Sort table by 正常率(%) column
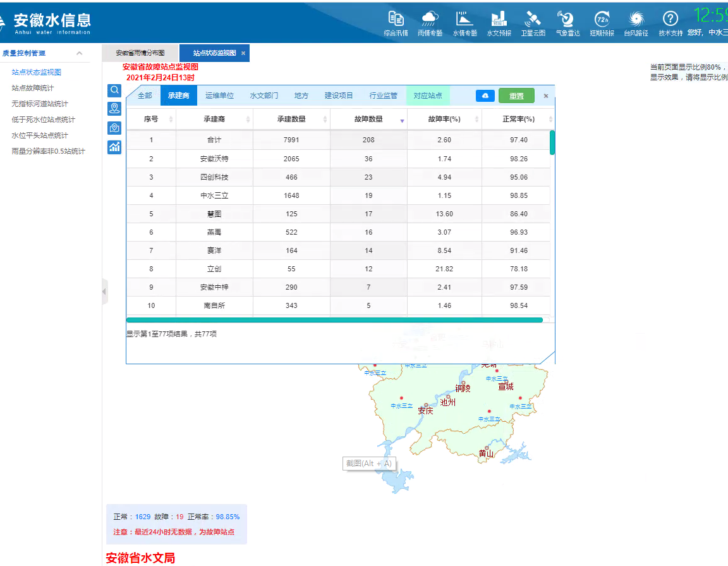 click(518, 119)
